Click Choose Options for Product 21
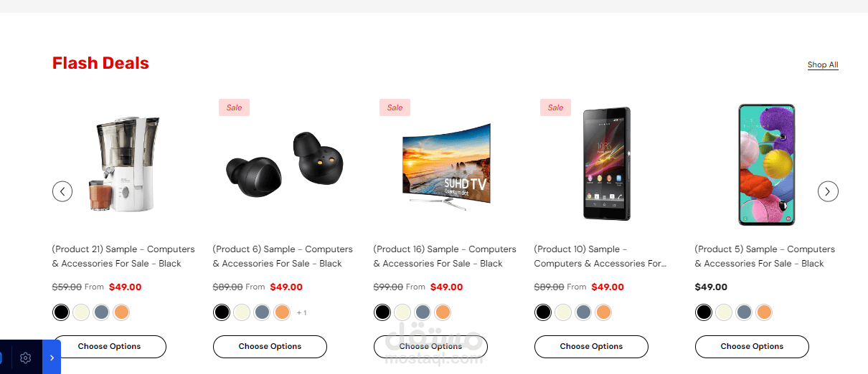 pyautogui.click(x=109, y=346)
